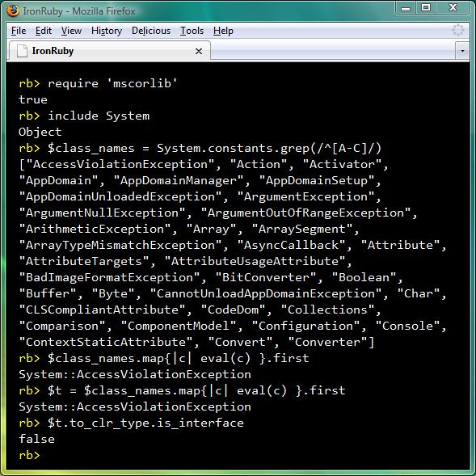
Task: Click the output 'false'
Action: coord(36,439)
